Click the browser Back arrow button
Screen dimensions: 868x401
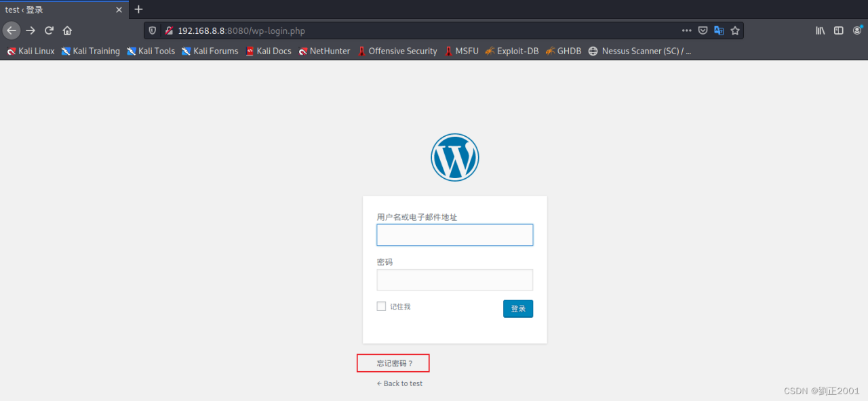coord(11,30)
